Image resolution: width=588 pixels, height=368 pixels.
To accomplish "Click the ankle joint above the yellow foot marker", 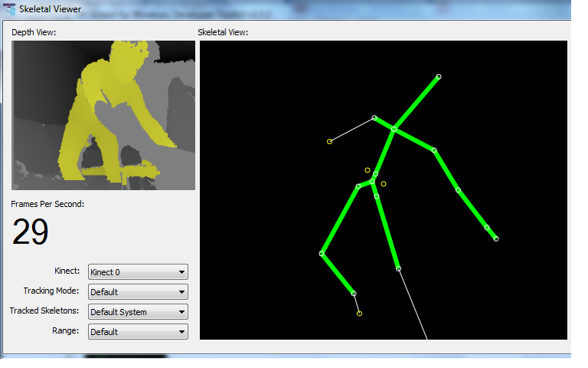I will (x=354, y=294).
